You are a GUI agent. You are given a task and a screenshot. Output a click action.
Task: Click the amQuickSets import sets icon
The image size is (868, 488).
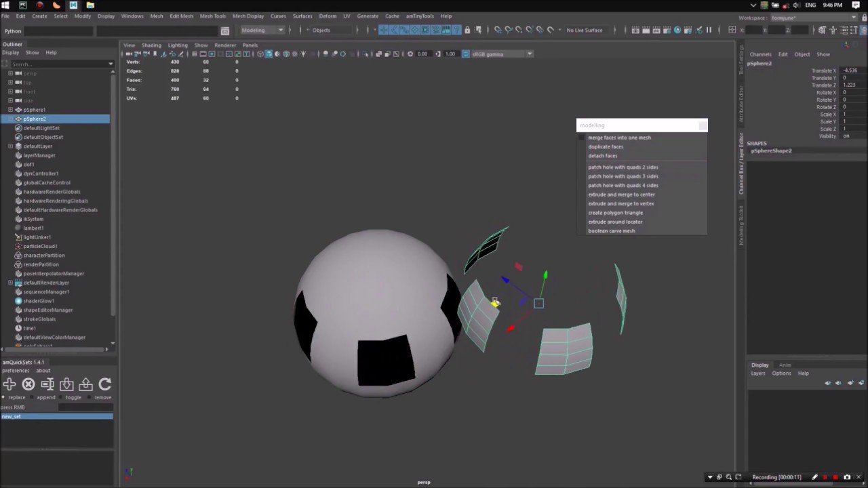pyautogui.click(x=66, y=384)
